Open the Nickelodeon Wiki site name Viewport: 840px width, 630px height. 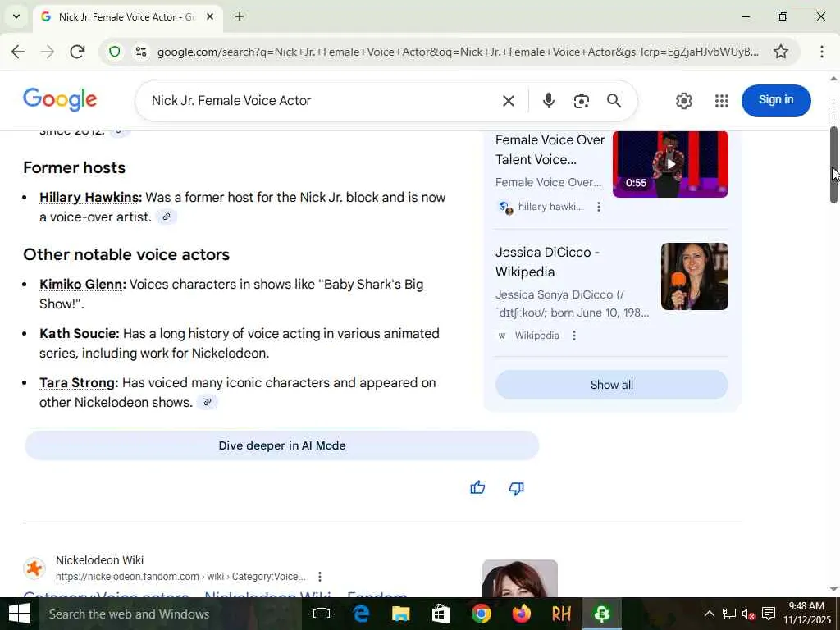click(99, 560)
